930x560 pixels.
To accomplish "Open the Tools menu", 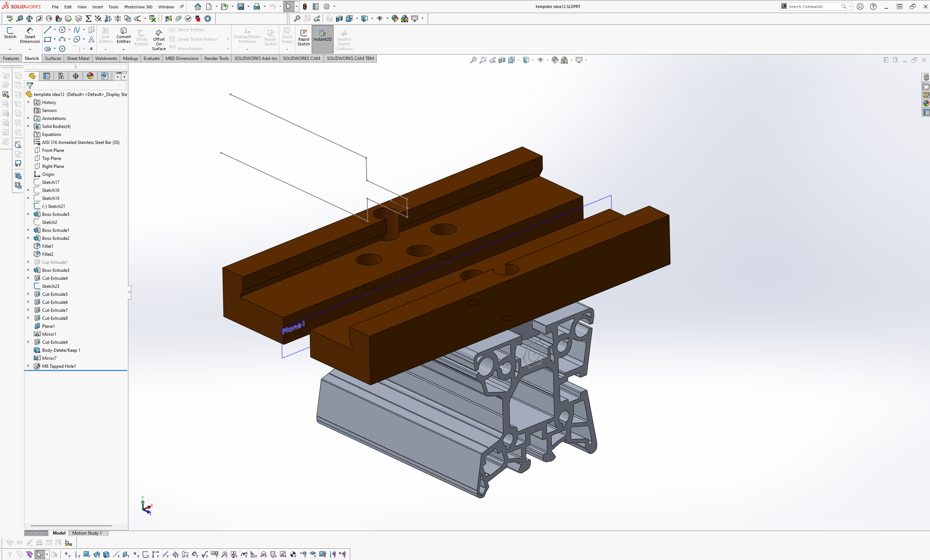I will point(113,7).
